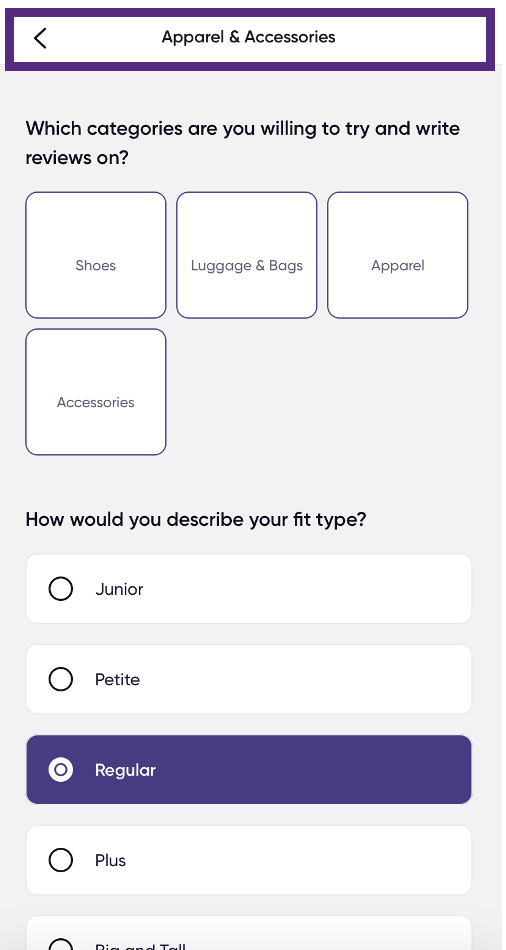This screenshot has width=506, height=950.
Task: Select the Junior radio circle
Action: (61, 589)
